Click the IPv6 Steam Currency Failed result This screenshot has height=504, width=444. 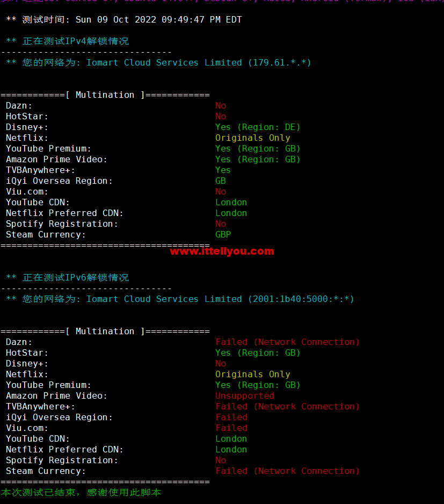click(287, 471)
